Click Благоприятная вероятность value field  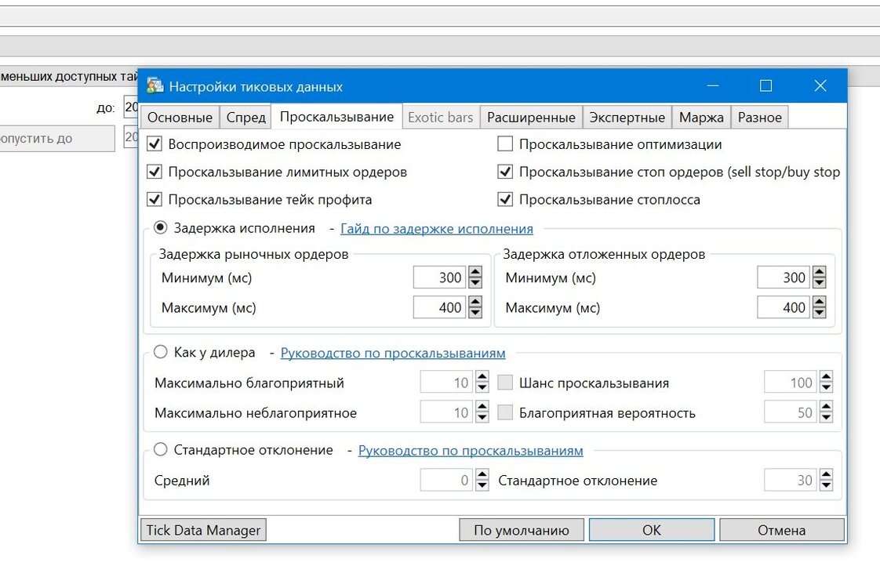pyautogui.click(x=791, y=413)
